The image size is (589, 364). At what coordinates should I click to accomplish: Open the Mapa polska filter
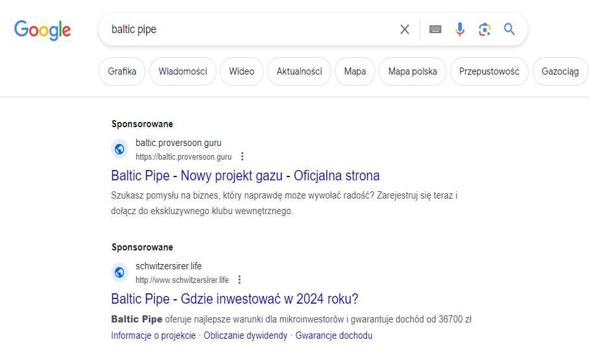(412, 71)
